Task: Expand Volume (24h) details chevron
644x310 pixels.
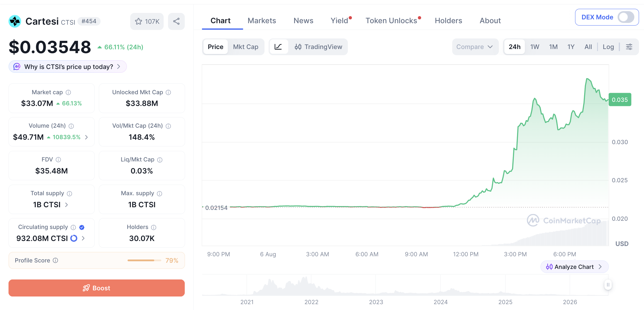Action: pyautogui.click(x=86, y=137)
